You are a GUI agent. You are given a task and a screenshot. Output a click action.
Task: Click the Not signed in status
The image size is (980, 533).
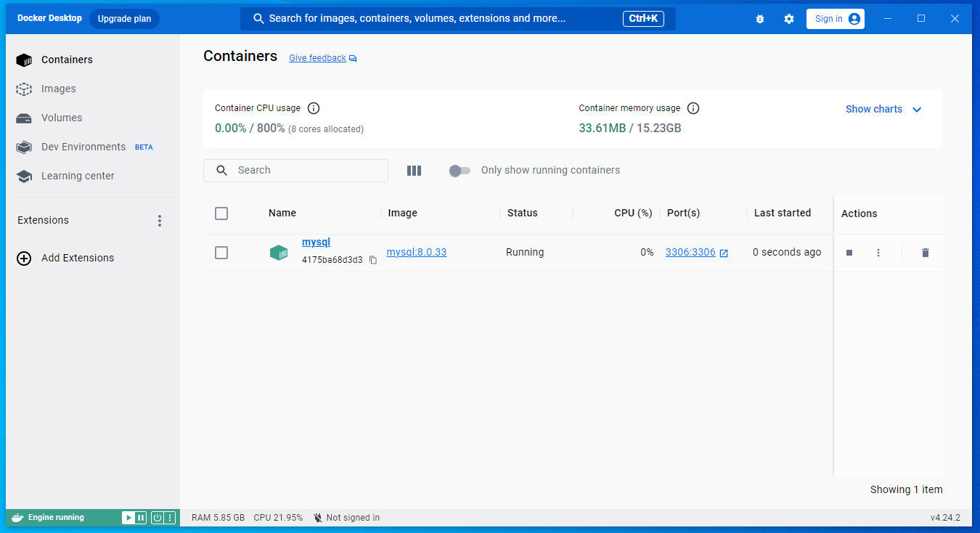pos(346,518)
